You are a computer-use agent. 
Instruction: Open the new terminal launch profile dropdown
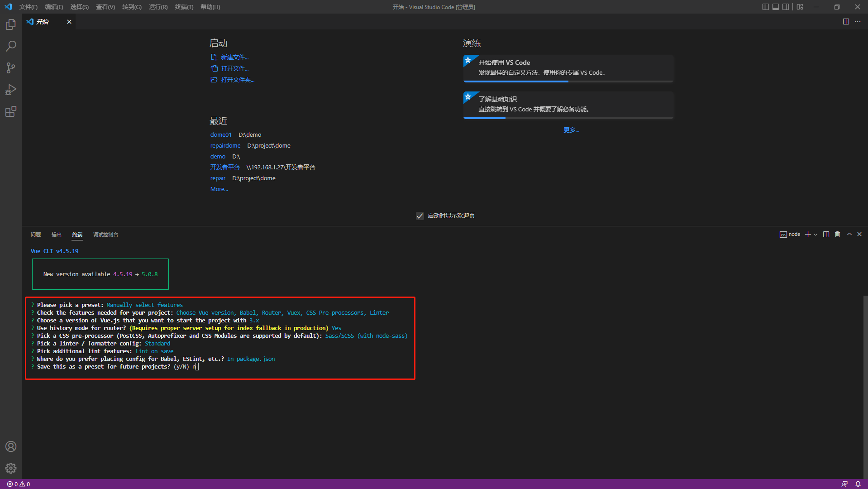tap(816, 235)
